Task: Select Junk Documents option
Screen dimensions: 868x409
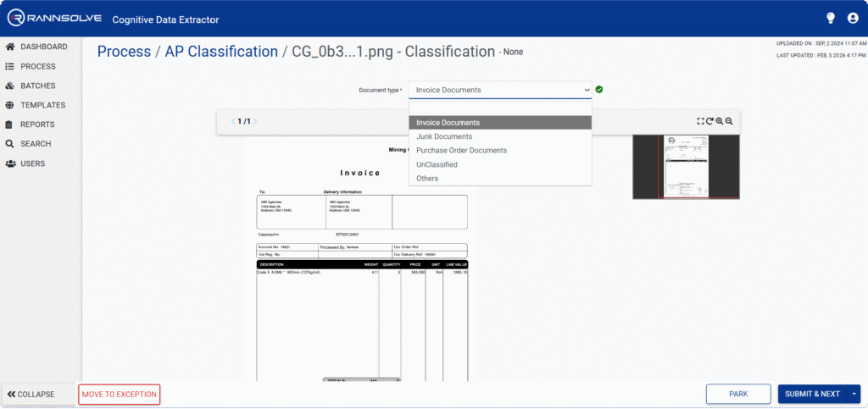Action: [444, 136]
